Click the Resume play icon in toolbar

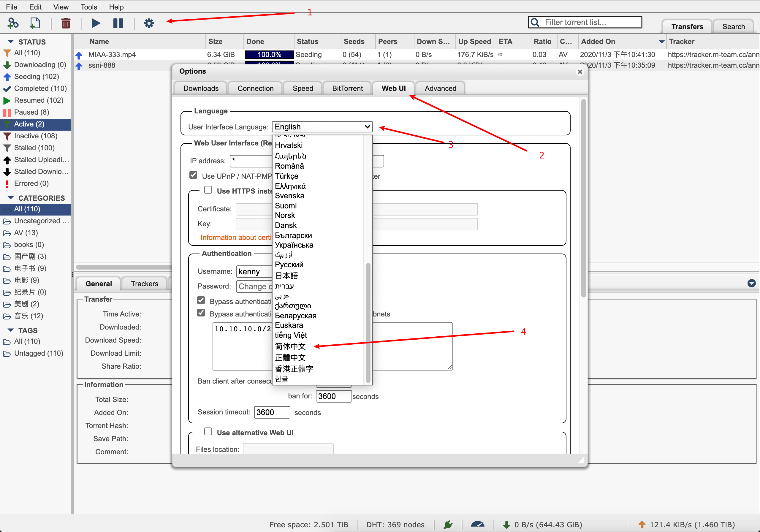pyautogui.click(x=96, y=23)
